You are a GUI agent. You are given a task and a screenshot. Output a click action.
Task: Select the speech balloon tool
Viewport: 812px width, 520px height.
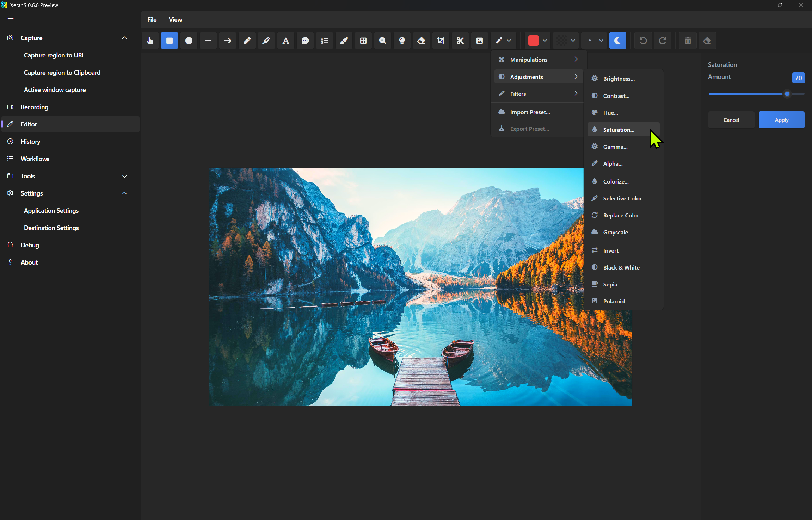coord(305,41)
